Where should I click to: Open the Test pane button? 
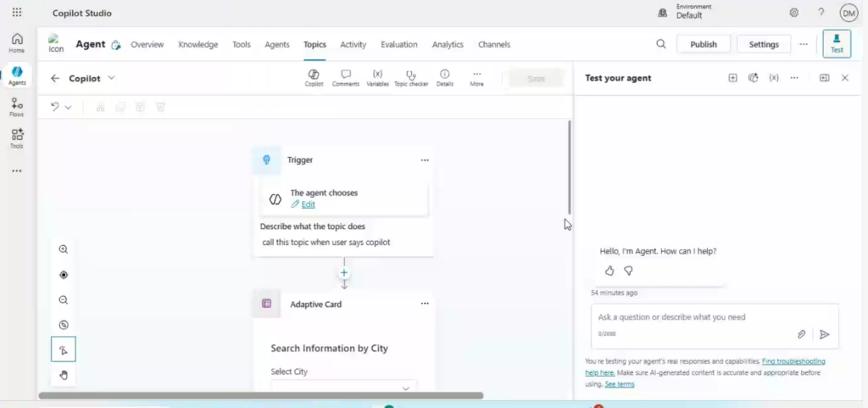[x=837, y=44]
